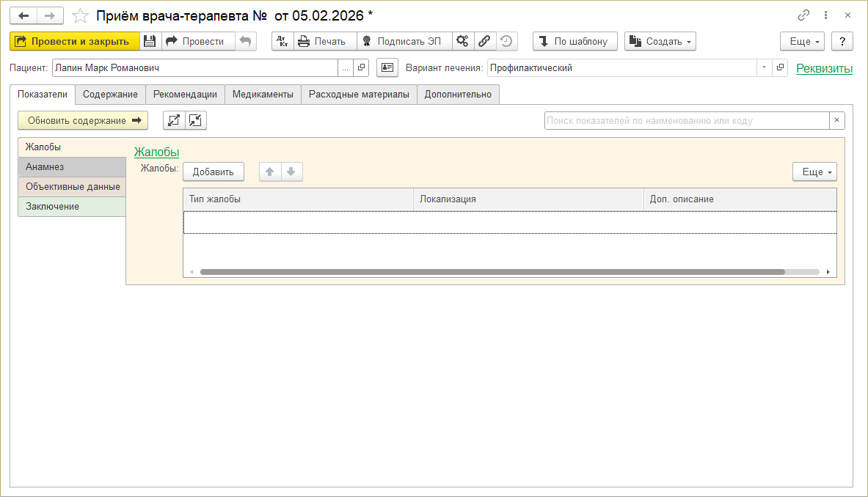Click the patient card icon

coord(387,68)
